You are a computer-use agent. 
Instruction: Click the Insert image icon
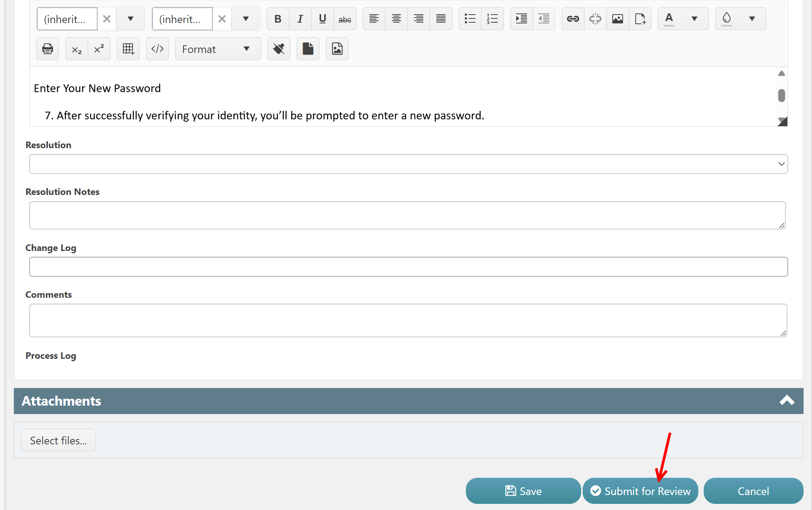pos(617,19)
